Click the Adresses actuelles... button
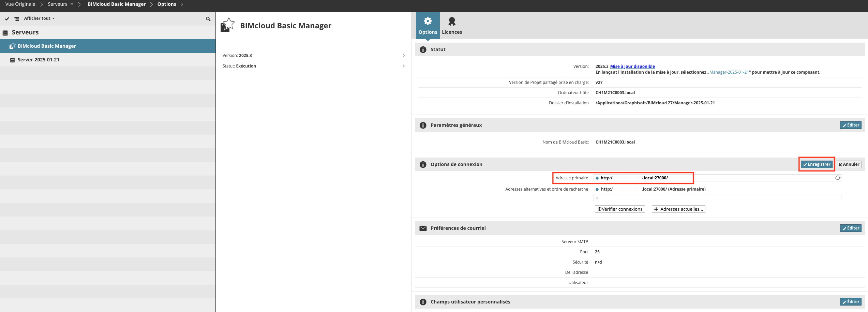Viewport: 868px width, 312px height. pyautogui.click(x=678, y=209)
